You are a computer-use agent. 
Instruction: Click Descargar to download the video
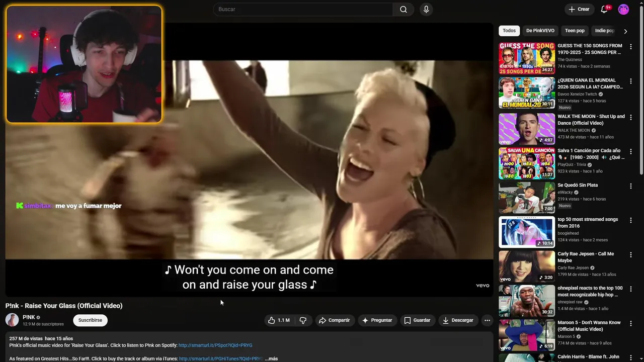point(458,320)
